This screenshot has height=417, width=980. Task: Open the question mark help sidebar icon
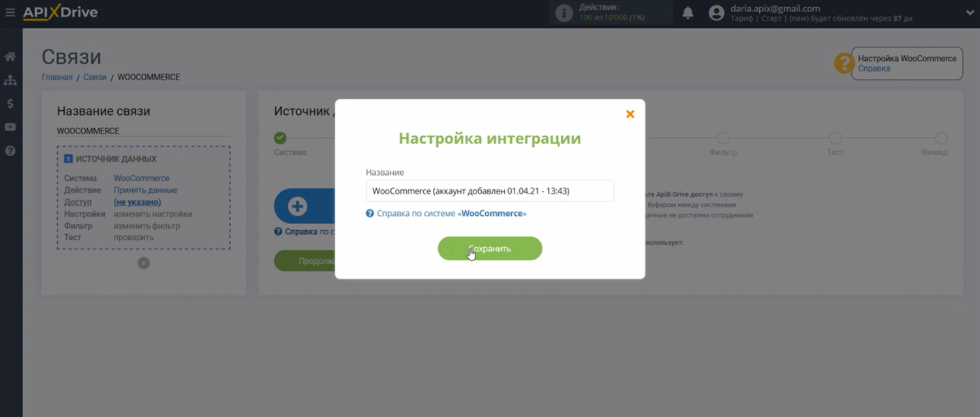point(10,151)
